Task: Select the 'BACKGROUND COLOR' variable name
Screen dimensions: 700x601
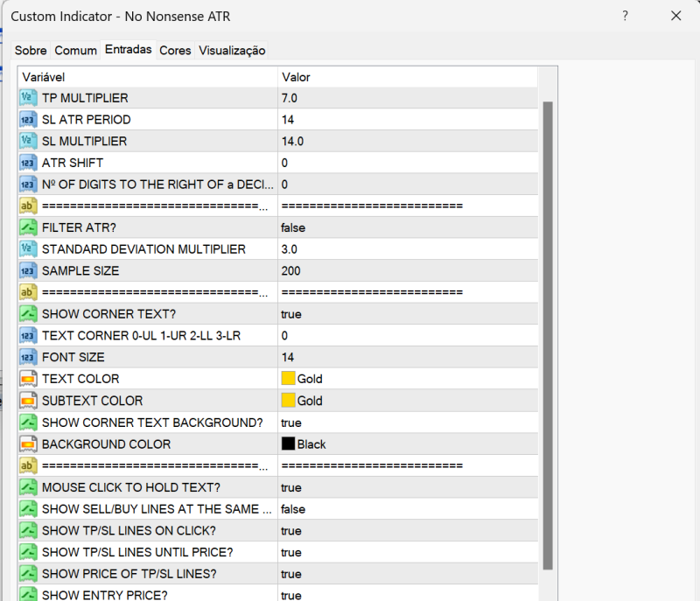Action: point(106,444)
